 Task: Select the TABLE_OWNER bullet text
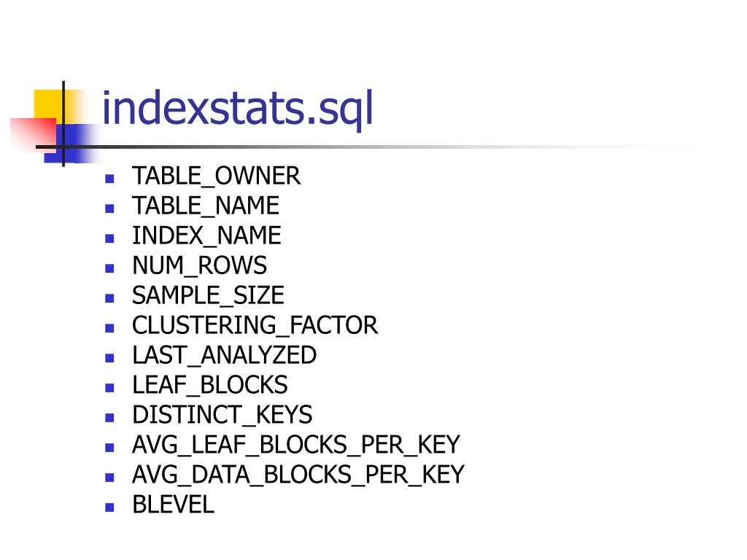coord(216,176)
